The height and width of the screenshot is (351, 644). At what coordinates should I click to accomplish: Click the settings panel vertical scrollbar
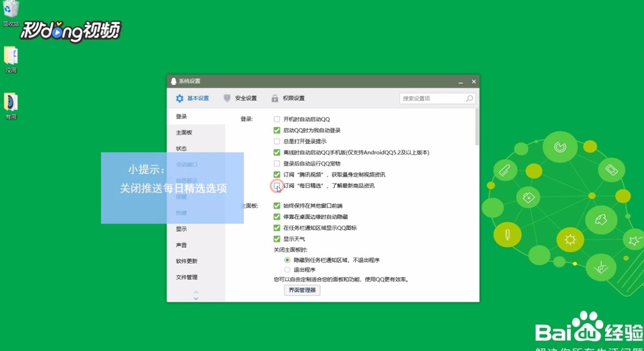click(x=476, y=127)
